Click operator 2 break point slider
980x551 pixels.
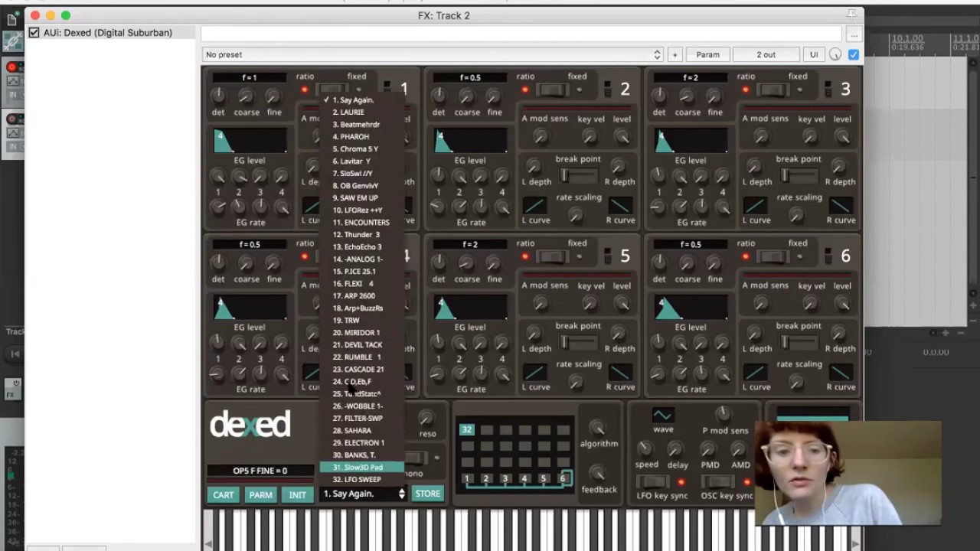[578, 175]
